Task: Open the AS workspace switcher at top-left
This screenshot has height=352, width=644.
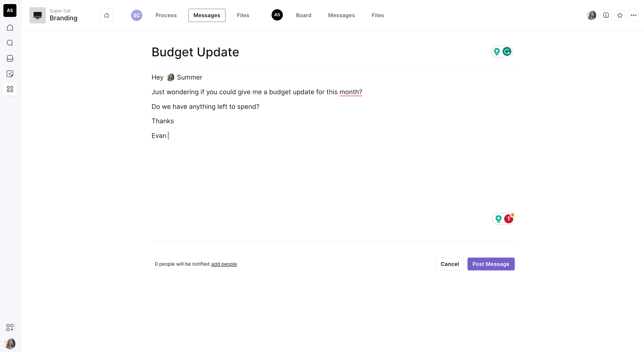Action: tap(10, 11)
